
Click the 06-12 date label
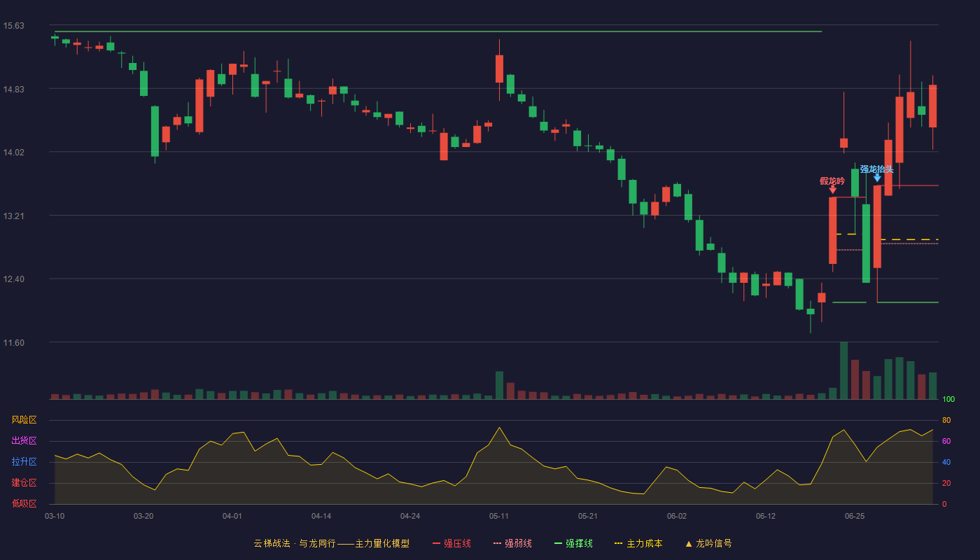(x=766, y=516)
